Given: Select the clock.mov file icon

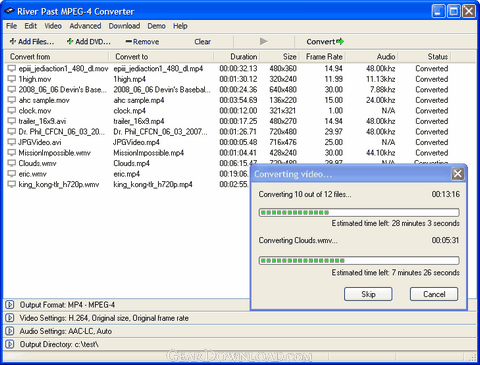Looking at the screenshot, I should pyautogui.click(x=12, y=111).
